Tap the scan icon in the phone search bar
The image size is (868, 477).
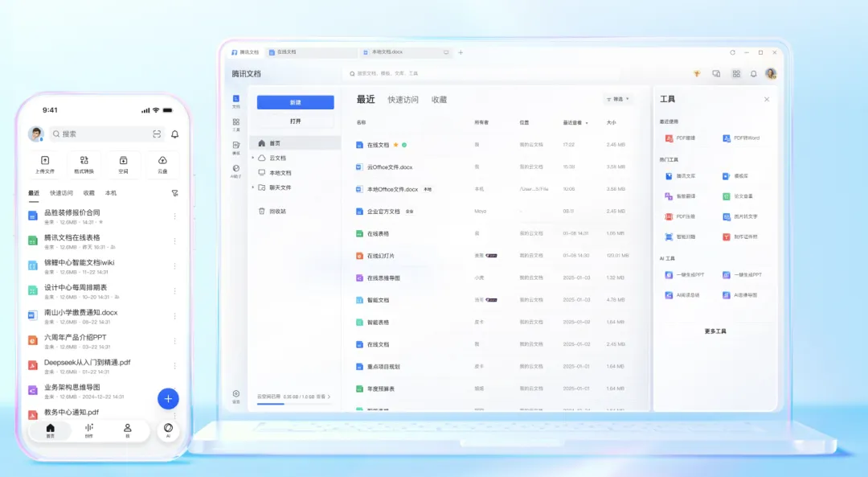(x=157, y=134)
